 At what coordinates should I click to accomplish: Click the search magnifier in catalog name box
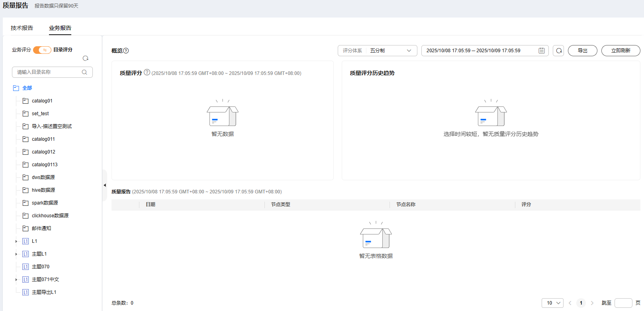tap(84, 72)
